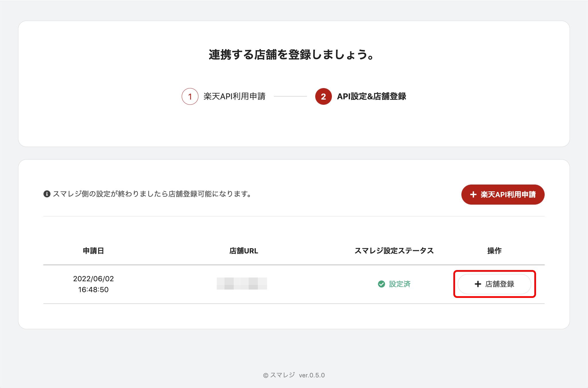Screen dimensions: 588x388
Task: Select the 楽天API利用申請 step label
Action: pyautogui.click(x=234, y=96)
